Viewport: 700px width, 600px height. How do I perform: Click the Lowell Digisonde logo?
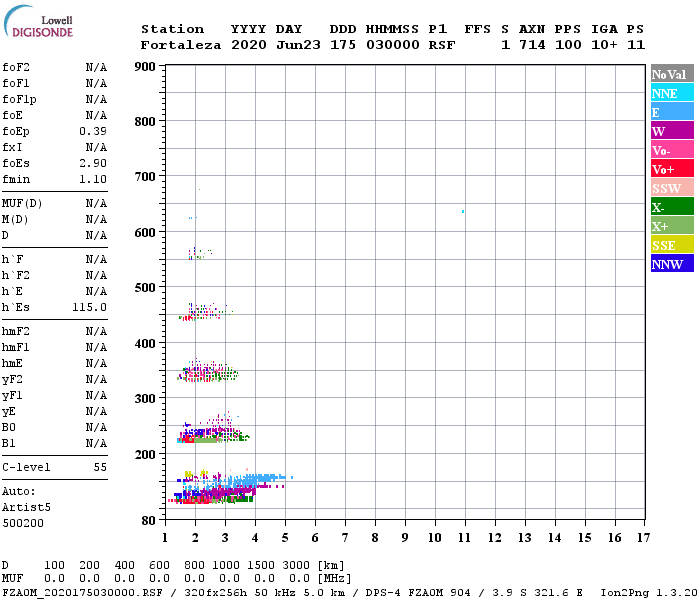pos(38,22)
